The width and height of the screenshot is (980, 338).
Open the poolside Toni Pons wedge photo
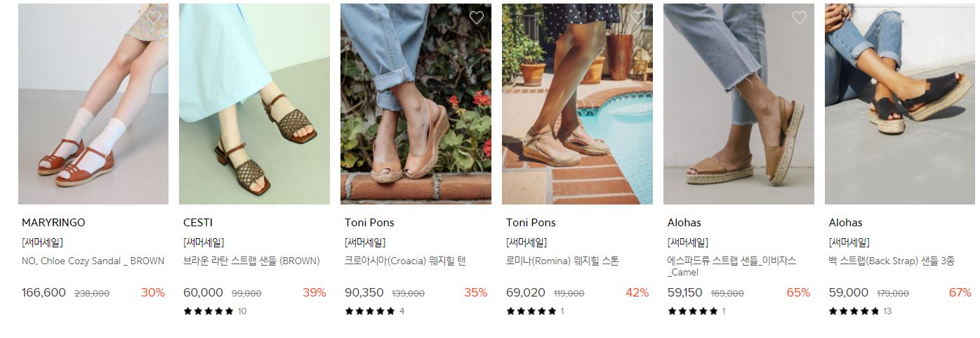click(577, 104)
